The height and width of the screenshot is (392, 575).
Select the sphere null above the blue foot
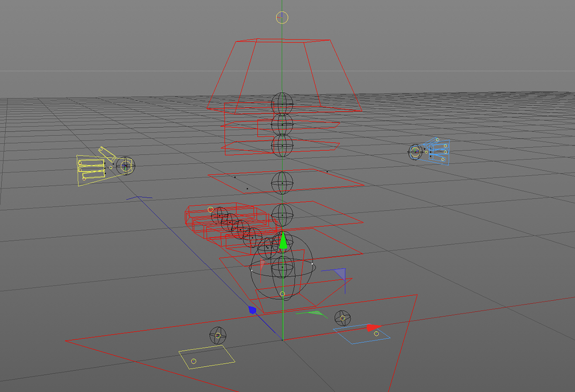343,318
